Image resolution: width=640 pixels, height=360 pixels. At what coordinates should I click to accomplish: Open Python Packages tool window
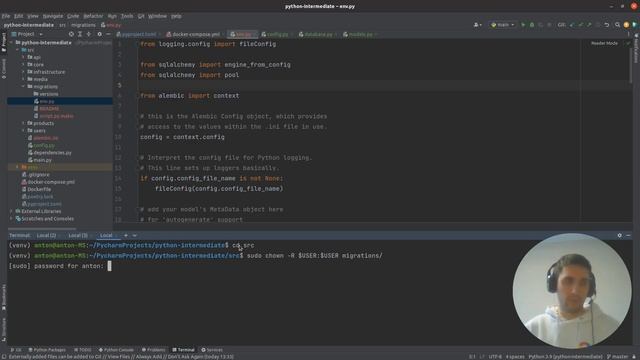47,350
